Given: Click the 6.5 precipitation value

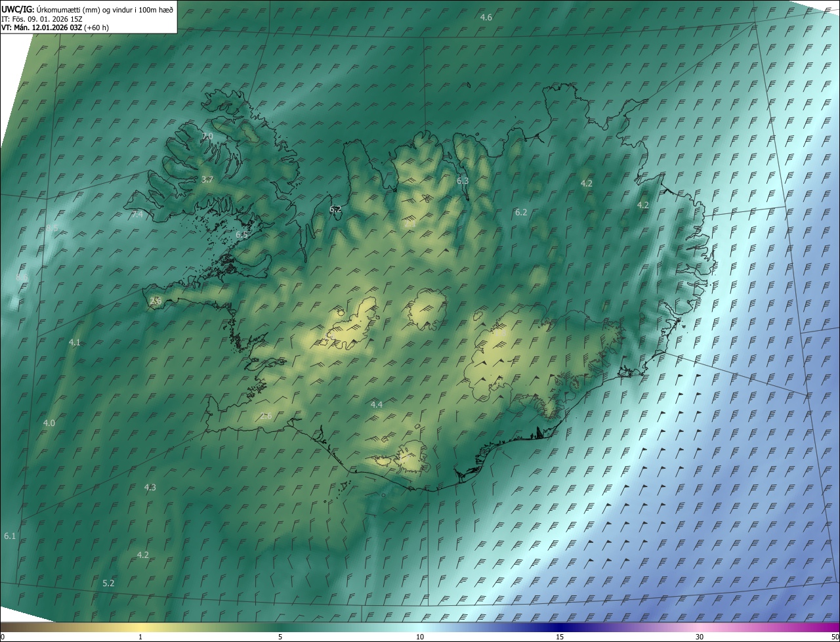Looking at the screenshot, I should 242,234.
